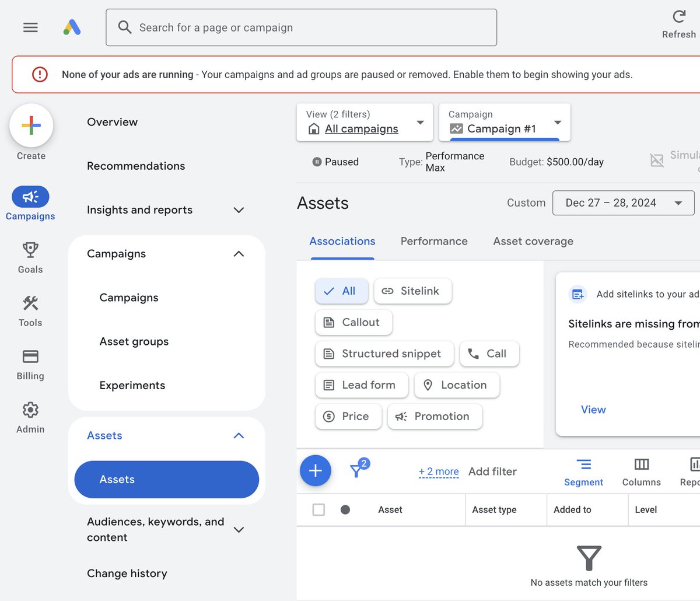This screenshot has height=601, width=700.
Task: Open Experiments in side menu
Action: pos(132,386)
